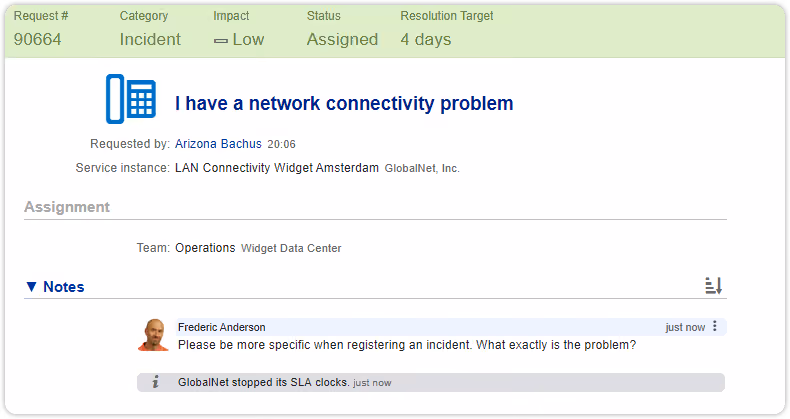
Task: Click the Low impact dash icon
Action: (x=221, y=41)
